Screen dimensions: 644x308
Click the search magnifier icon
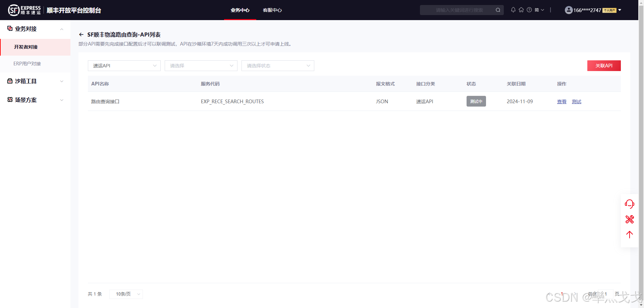[x=498, y=10]
